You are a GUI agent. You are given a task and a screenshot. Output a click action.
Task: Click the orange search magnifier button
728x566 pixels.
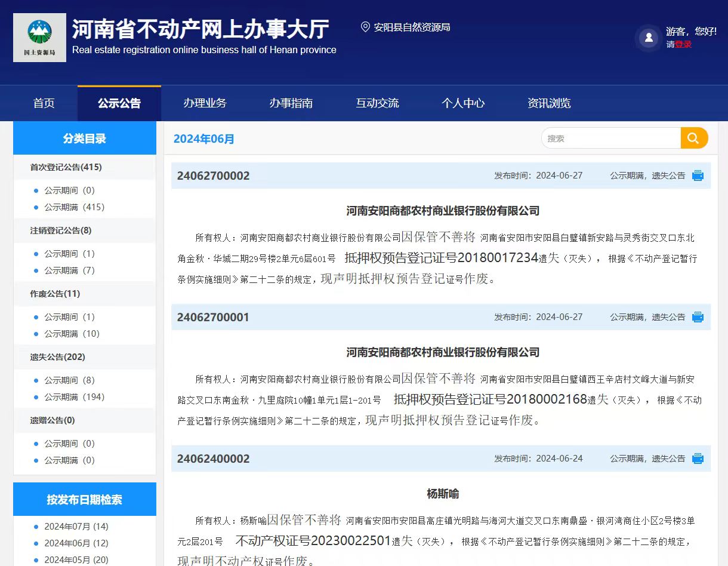click(x=694, y=138)
